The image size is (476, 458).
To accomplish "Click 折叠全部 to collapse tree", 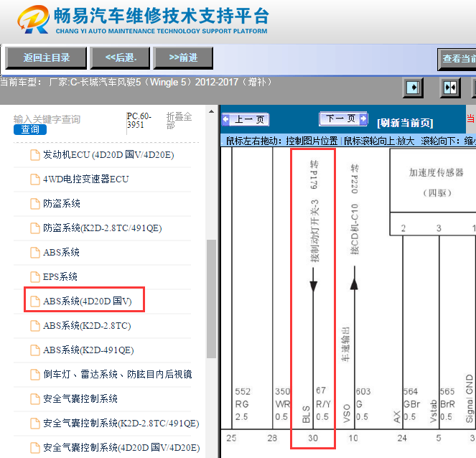I will [x=179, y=121].
